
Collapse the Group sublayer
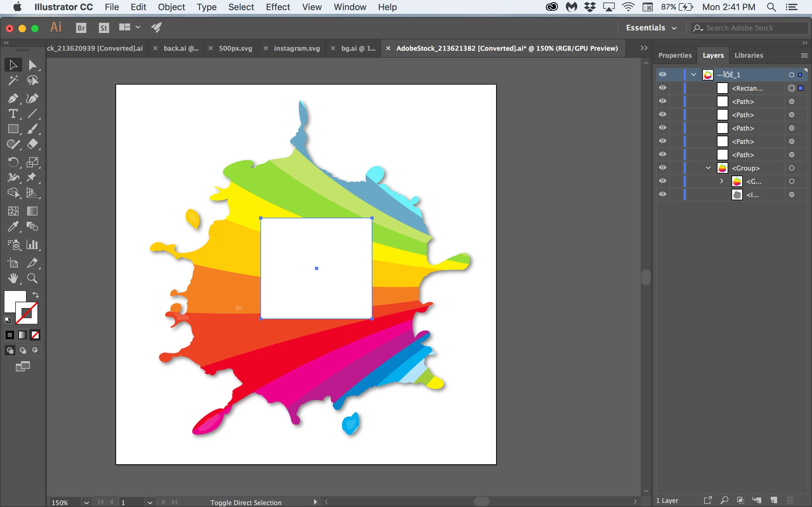[x=708, y=168]
